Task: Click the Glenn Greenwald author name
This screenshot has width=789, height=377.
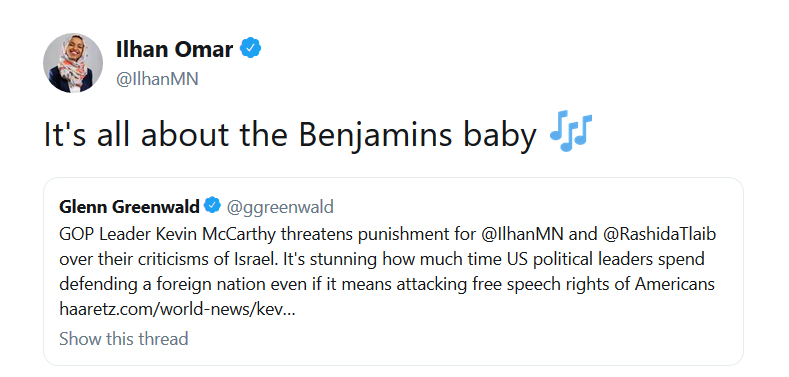Action: pos(129,206)
